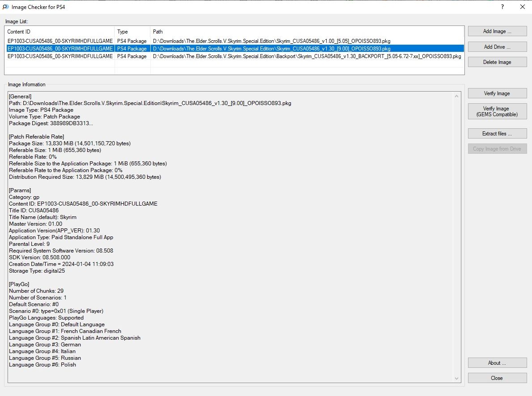The width and height of the screenshot is (532, 396).
Task: Click the Close button at bottom right
Action: point(497,378)
